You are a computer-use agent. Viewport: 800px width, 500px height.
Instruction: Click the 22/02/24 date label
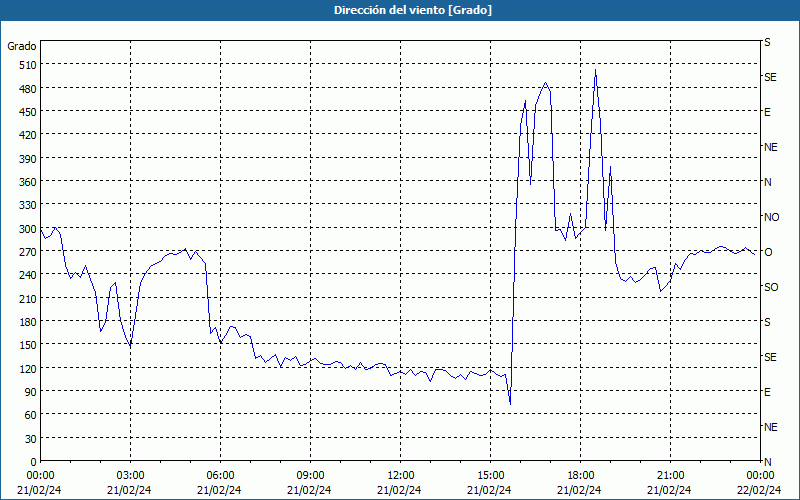click(x=760, y=490)
